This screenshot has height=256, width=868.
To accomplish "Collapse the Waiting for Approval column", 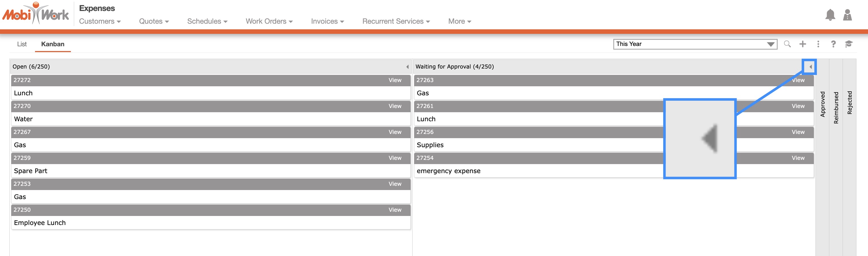I will (x=810, y=67).
